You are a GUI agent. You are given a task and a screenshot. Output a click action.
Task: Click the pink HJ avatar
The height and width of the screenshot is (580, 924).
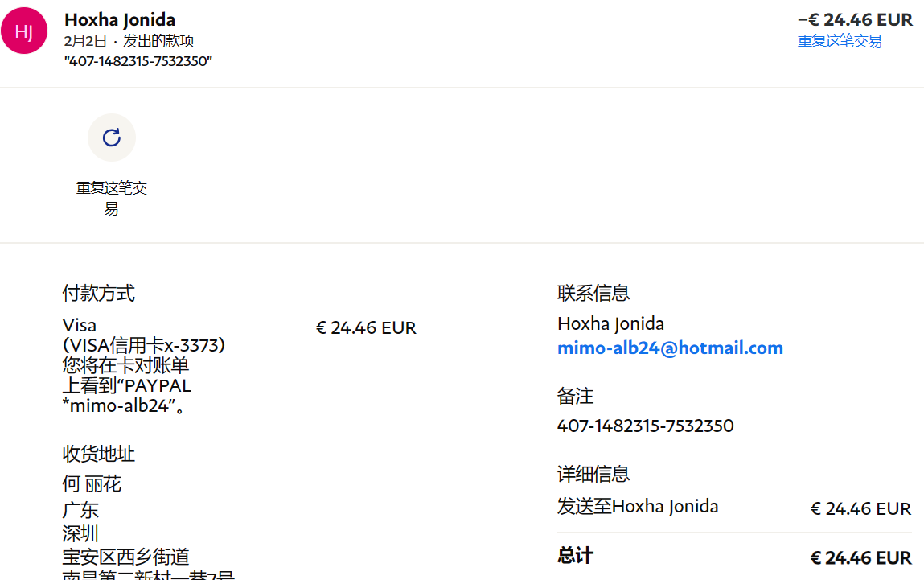24,31
